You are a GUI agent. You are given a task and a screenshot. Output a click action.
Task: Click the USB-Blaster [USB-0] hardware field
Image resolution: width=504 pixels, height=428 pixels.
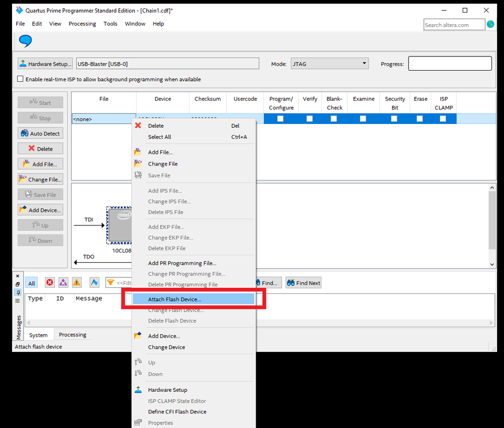pyautogui.click(x=167, y=64)
